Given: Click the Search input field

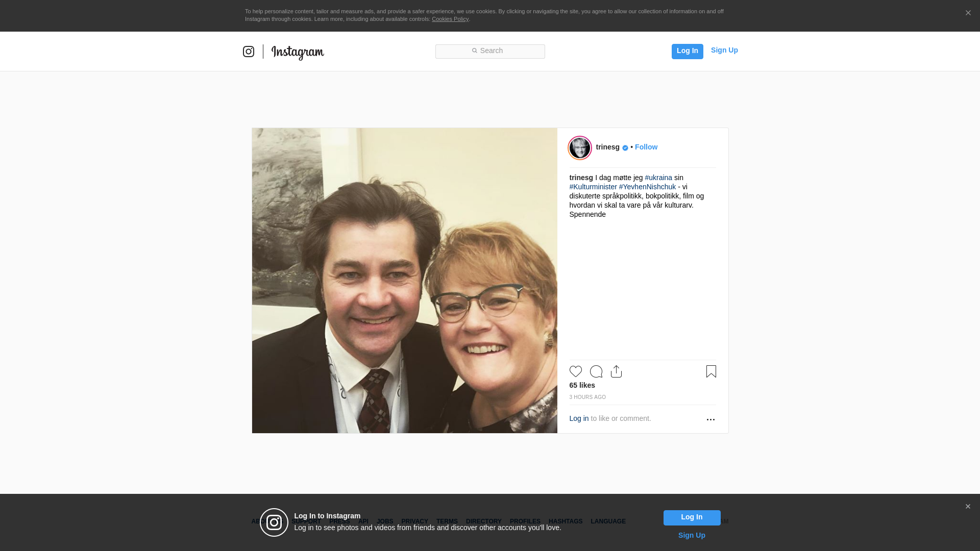Looking at the screenshot, I should click(x=490, y=51).
